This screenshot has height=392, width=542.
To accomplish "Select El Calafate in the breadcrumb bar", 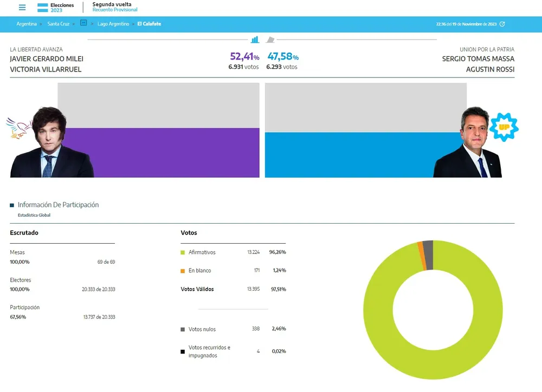I will [x=149, y=24].
